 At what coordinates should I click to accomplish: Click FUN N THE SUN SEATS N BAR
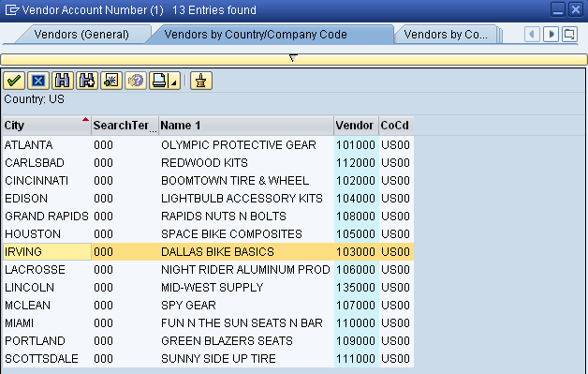coord(242,323)
